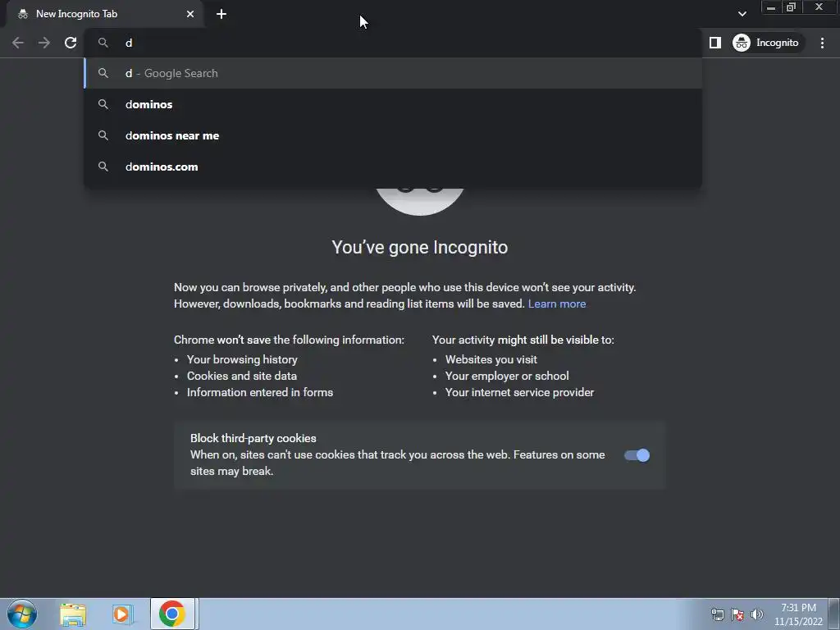This screenshot has width=840, height=630.
Task: Pick the 'dominos.com' suggestion
Action: tap(393, 167)
